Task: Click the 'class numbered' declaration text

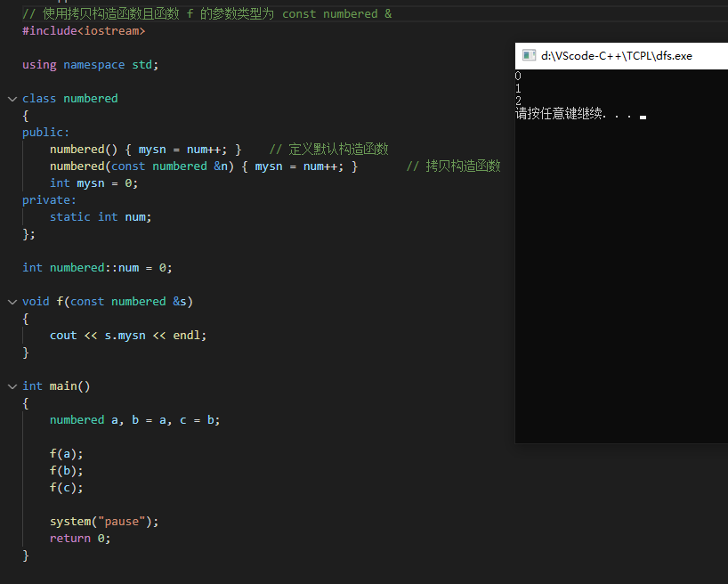Action: point(70,99)
